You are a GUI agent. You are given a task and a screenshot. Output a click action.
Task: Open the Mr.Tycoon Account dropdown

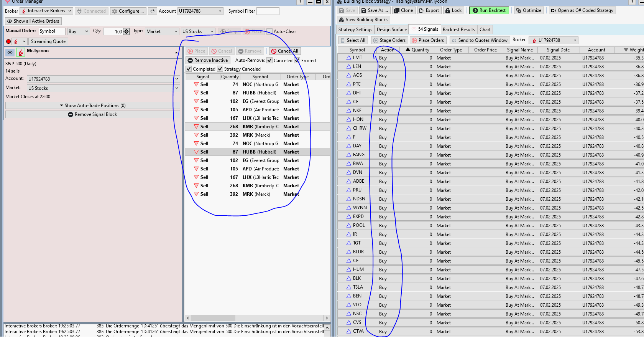coord(103,79)
